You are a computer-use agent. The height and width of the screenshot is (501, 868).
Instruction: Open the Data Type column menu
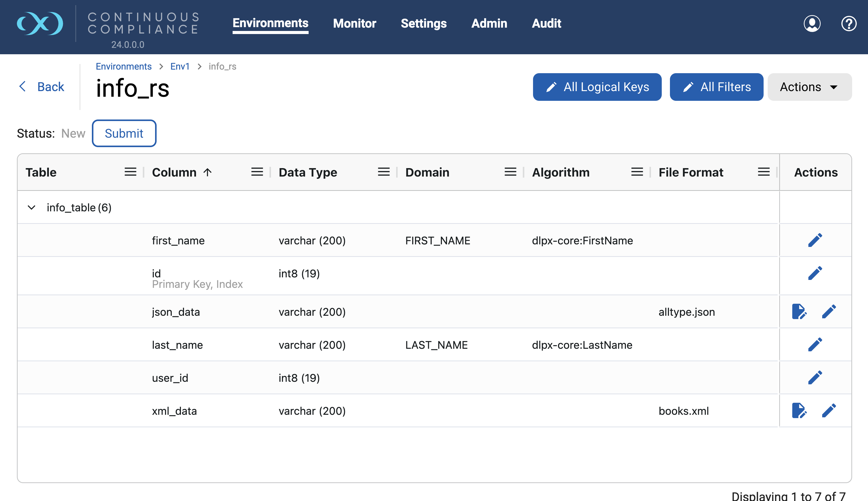384,172
